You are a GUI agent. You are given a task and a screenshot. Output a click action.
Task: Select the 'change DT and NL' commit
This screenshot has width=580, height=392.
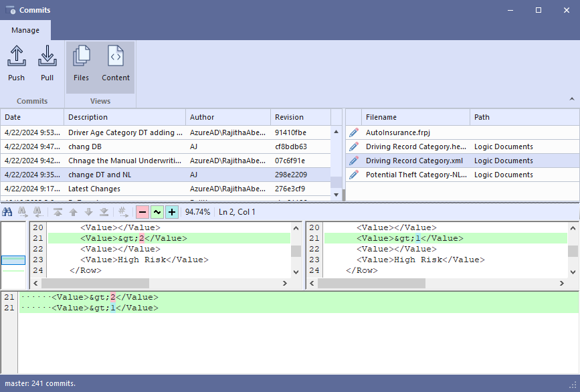click(x=165, y=175)
